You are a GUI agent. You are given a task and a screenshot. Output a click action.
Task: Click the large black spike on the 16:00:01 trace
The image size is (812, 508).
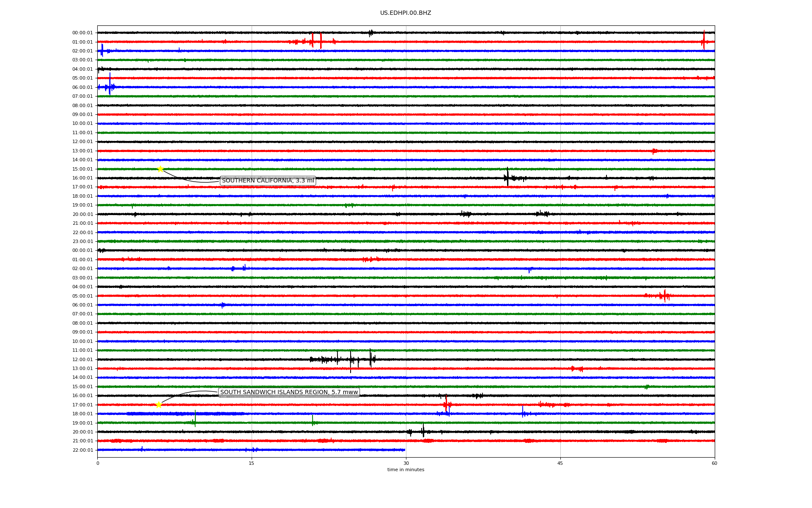click(507, 177)
